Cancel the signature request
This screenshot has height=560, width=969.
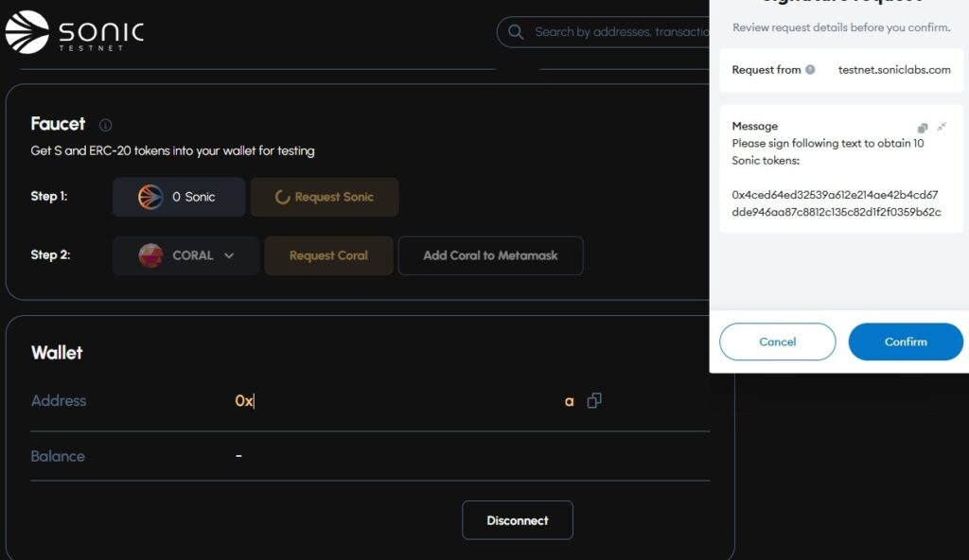click(778, 341)
